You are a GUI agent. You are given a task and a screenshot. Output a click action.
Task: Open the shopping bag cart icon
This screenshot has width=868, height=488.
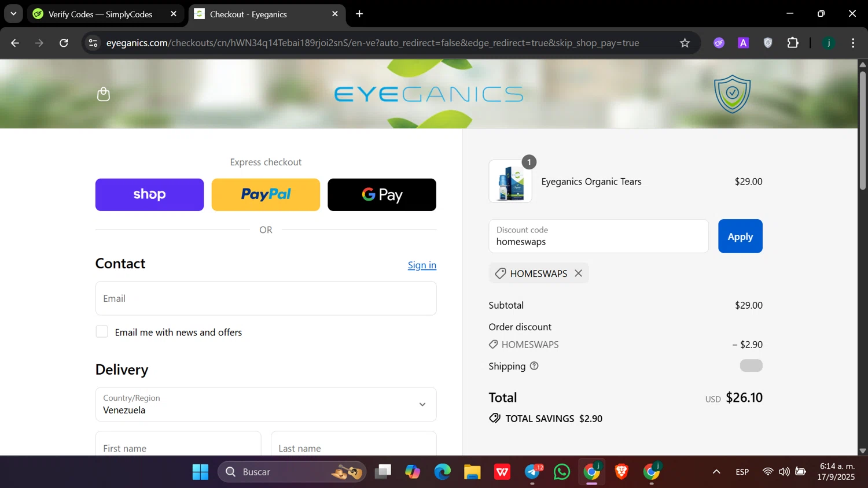click(x=104, y=94)
